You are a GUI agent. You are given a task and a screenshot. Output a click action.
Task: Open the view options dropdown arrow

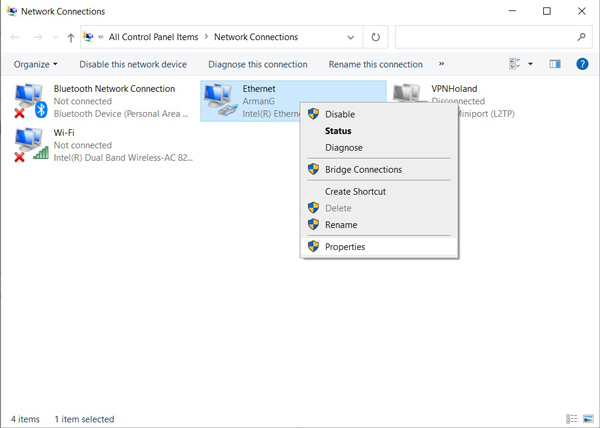click(x=530, y=64)
